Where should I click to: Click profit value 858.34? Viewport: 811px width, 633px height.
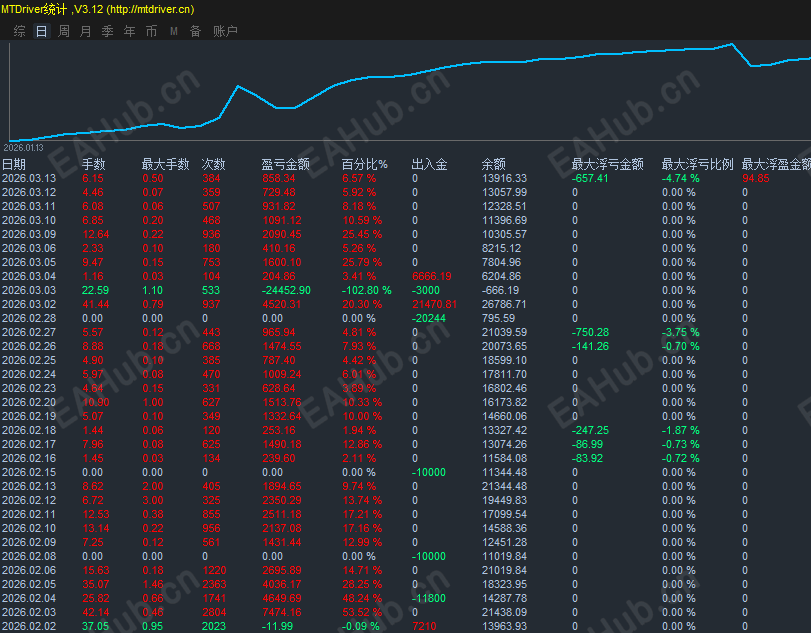point(279,178)
